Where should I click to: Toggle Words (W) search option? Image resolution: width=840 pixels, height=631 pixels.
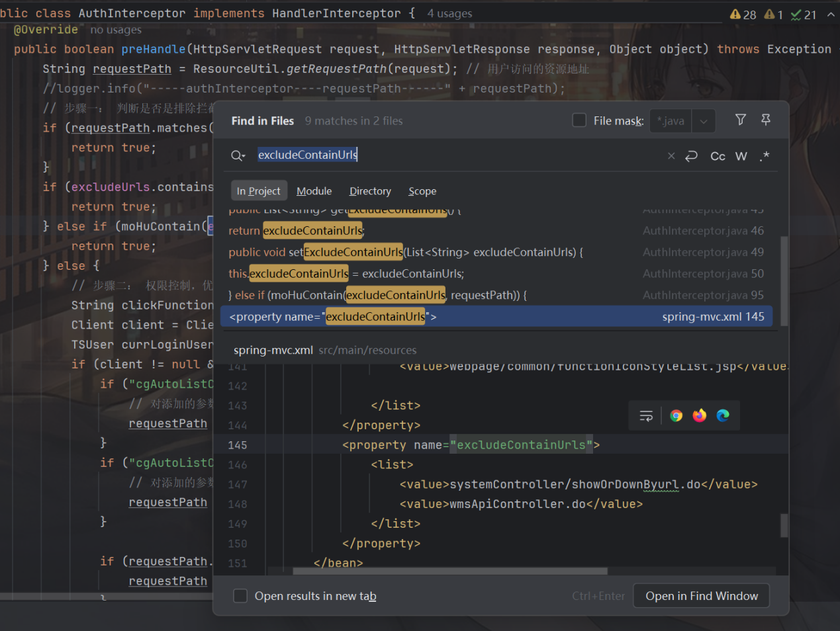pyautogui.click(x=741, y=156)
